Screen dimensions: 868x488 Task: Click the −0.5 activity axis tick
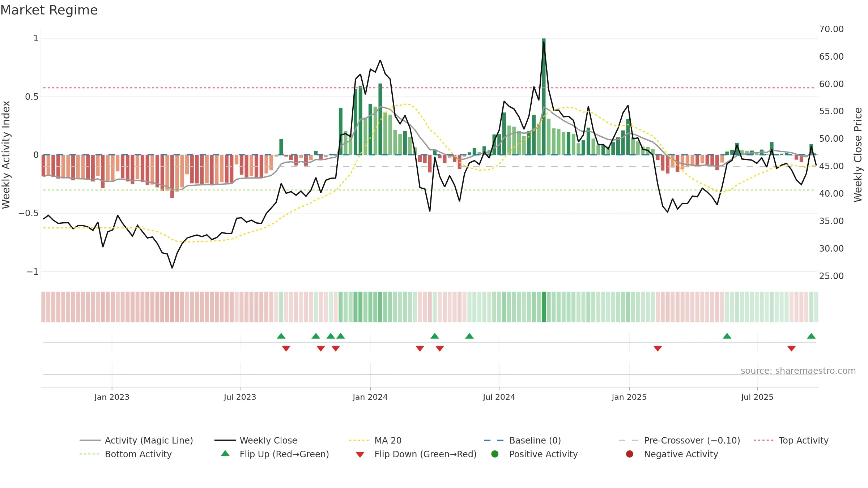click(29, 213)
